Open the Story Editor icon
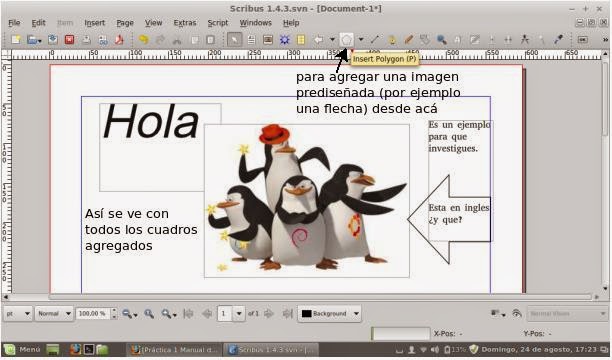Screen dimensions: 612x360 (x=475, y=39)
